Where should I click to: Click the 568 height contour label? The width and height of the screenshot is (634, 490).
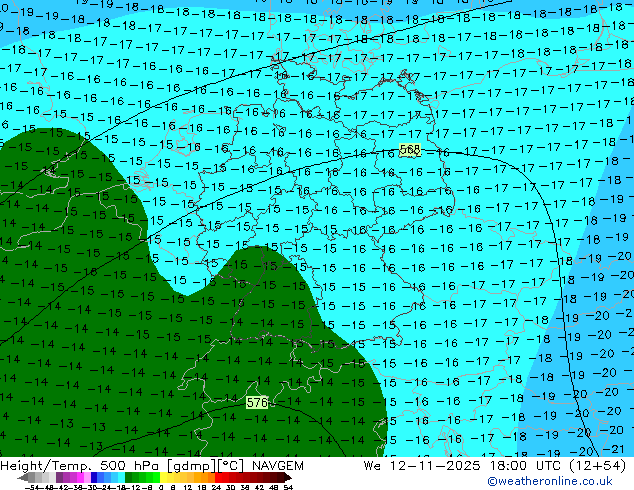pyautogui.click(x=410, y=150)
